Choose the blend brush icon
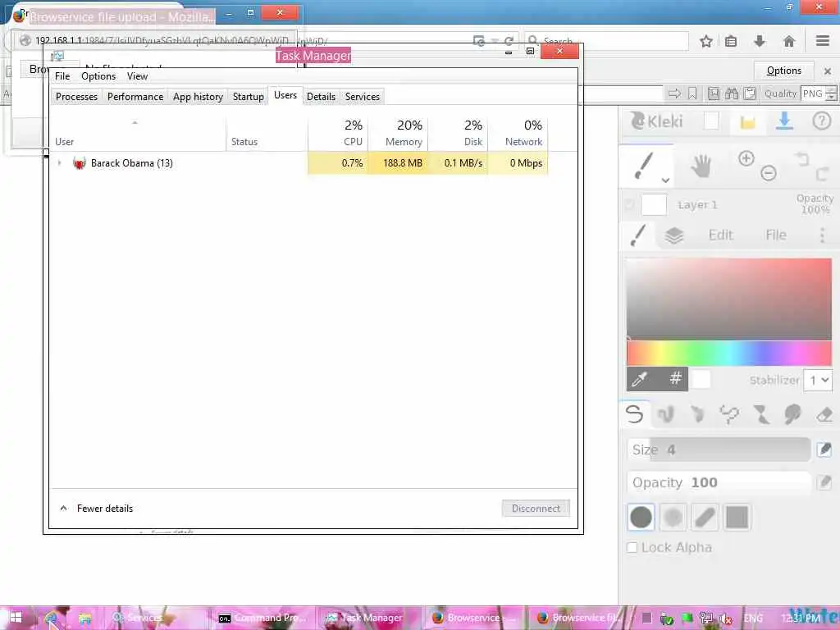 tap(666, 414)
